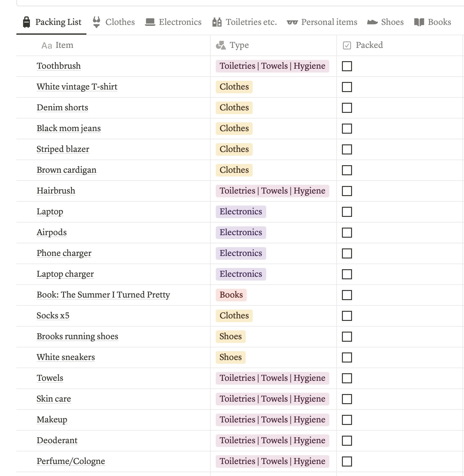Click the Aa icon in the Item column header
Viewport: 464px width, 476px height.
pyautogui.click(x=47, y=45)
